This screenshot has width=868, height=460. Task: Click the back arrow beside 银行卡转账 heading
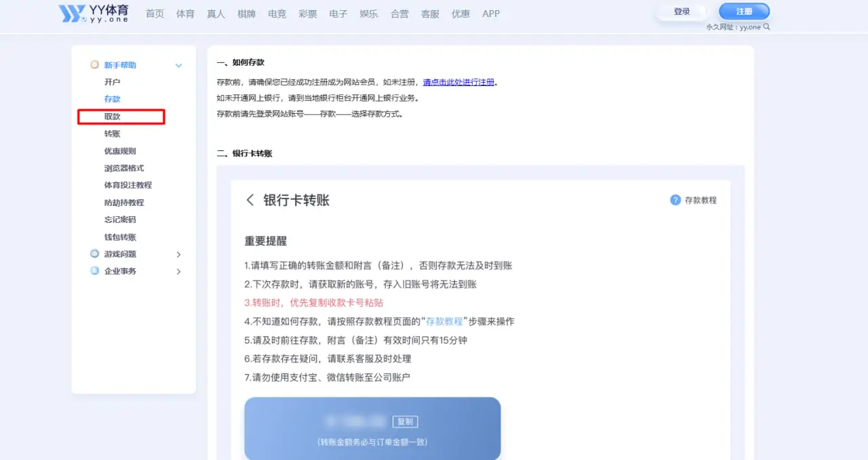250,200
